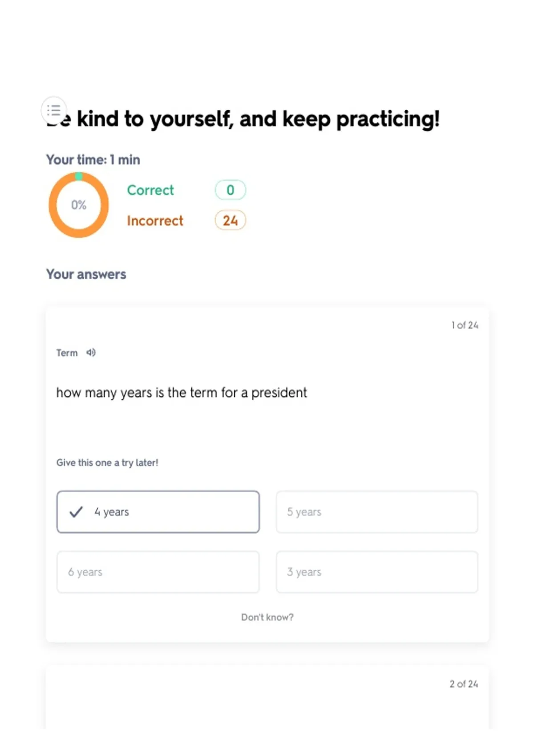Select the 3 years answer option
Viewport: 534px width, 756px height.
(377, 572)
